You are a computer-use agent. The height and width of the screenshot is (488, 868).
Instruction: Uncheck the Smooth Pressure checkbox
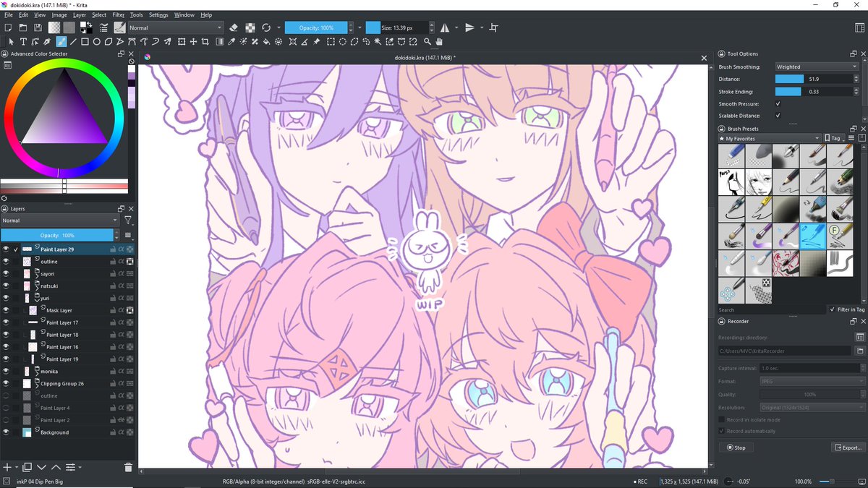pyautogui.click(x=778, y=104)
